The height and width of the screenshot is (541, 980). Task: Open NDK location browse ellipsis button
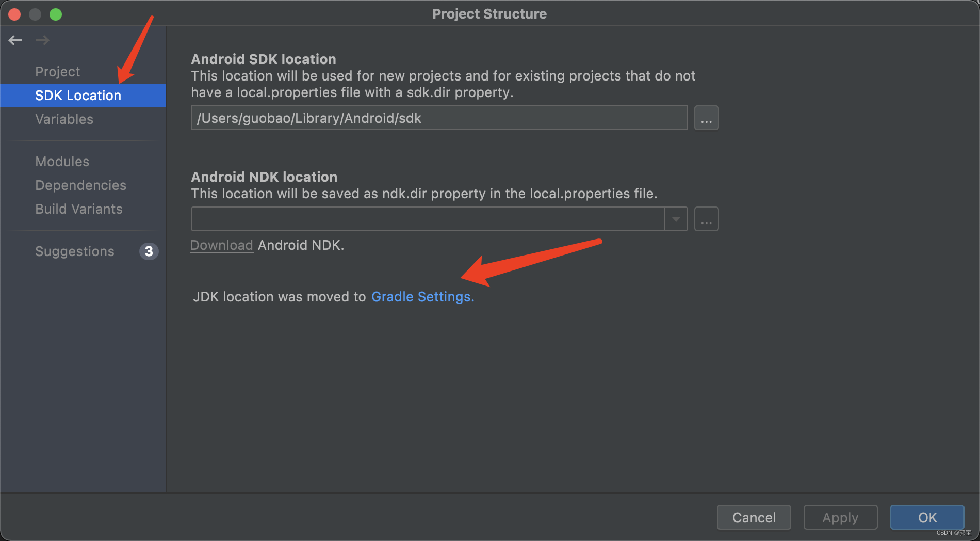pyautogui.click(x=706, y=218)
